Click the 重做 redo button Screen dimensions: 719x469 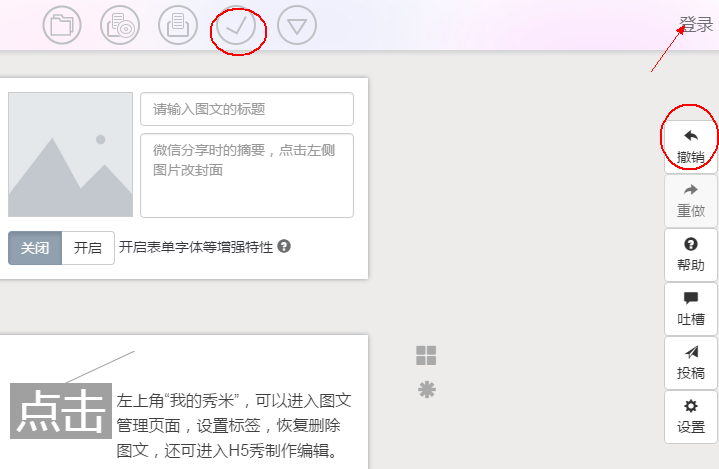click(691, 201)
